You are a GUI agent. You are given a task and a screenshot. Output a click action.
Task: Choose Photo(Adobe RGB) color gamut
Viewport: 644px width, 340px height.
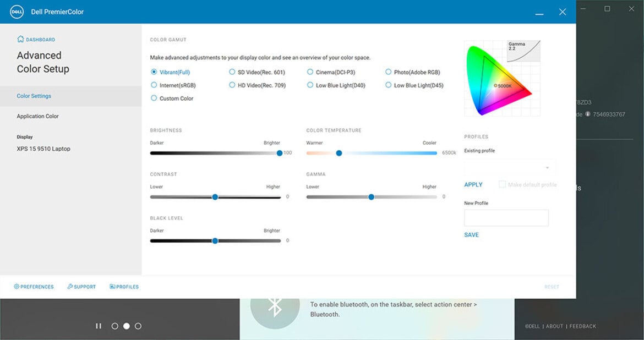[x=413, y=72]
